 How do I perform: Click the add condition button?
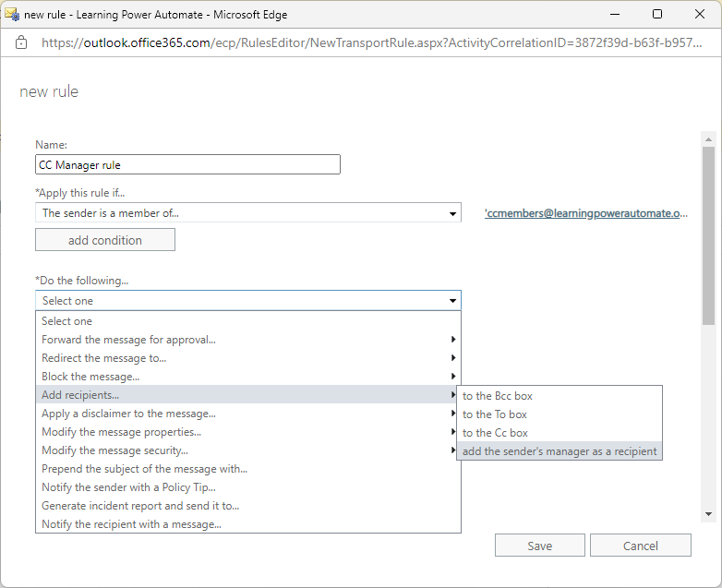pyautogui.click(x=105, y=240)
